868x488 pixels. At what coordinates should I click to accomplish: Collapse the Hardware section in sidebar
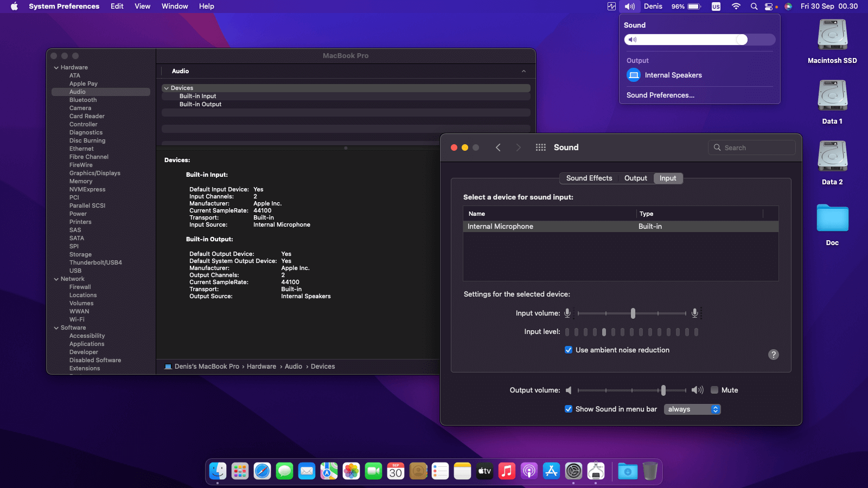pyautogui.click(x=56, y=68)
